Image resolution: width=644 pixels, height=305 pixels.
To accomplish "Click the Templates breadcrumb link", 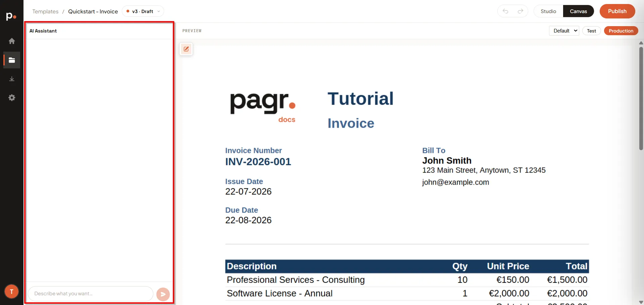I will [45, 11].
